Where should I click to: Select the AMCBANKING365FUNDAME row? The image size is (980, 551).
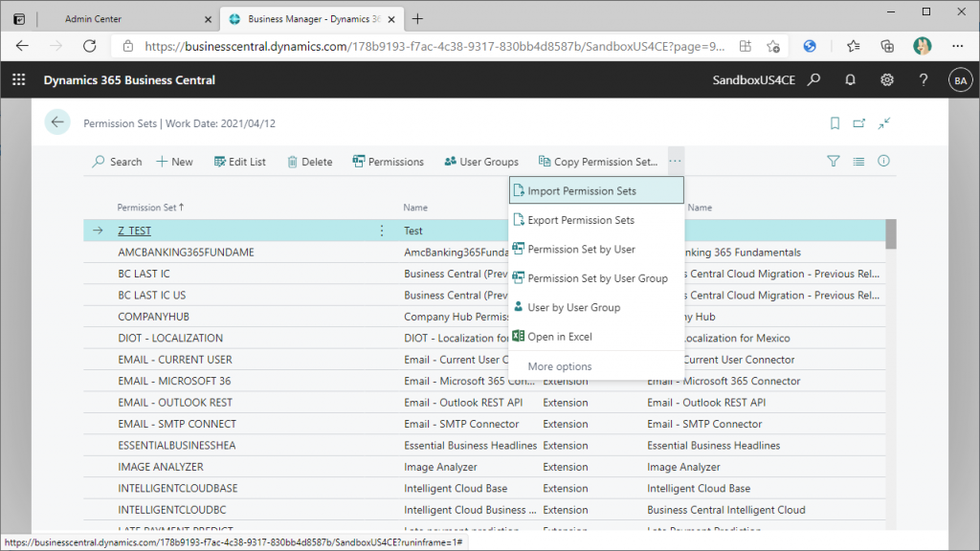click(484, 253)
